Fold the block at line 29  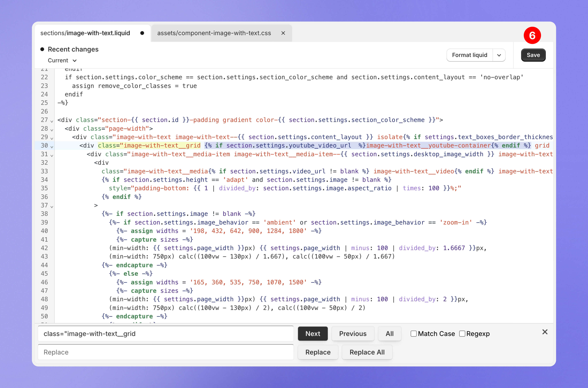(52, 138)
